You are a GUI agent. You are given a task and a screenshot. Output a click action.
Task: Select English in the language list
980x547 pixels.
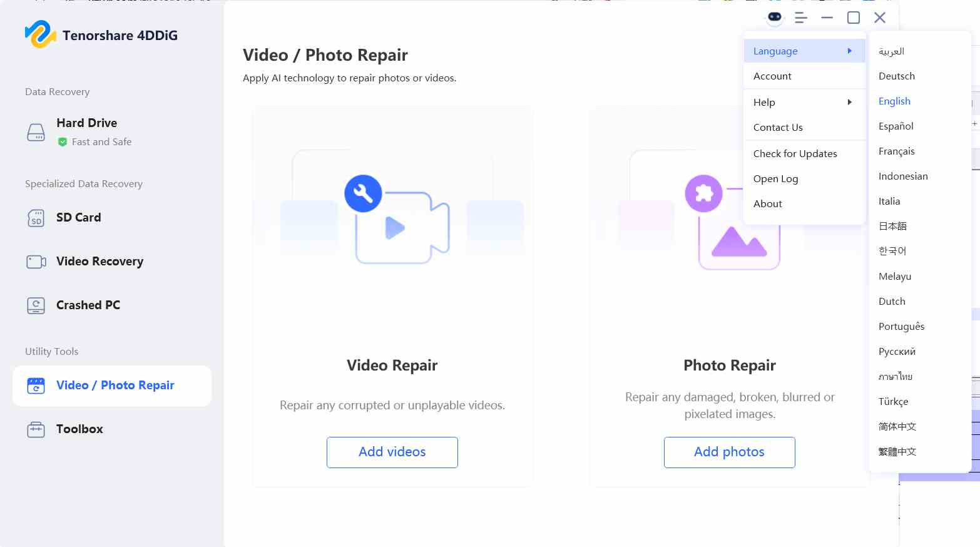pos(894,101)
